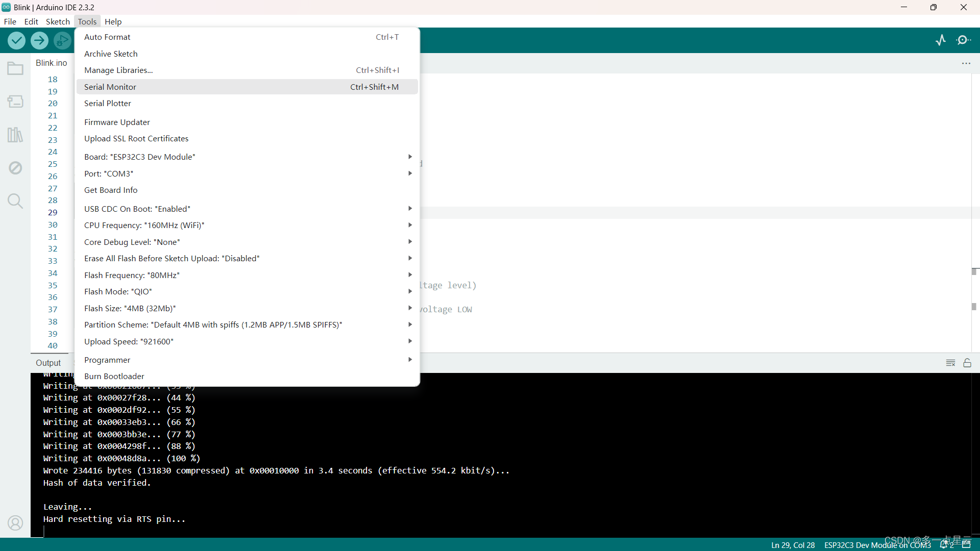Click the Upload arrow button
The image size is (980, 551).
click(x=39, y=40)
